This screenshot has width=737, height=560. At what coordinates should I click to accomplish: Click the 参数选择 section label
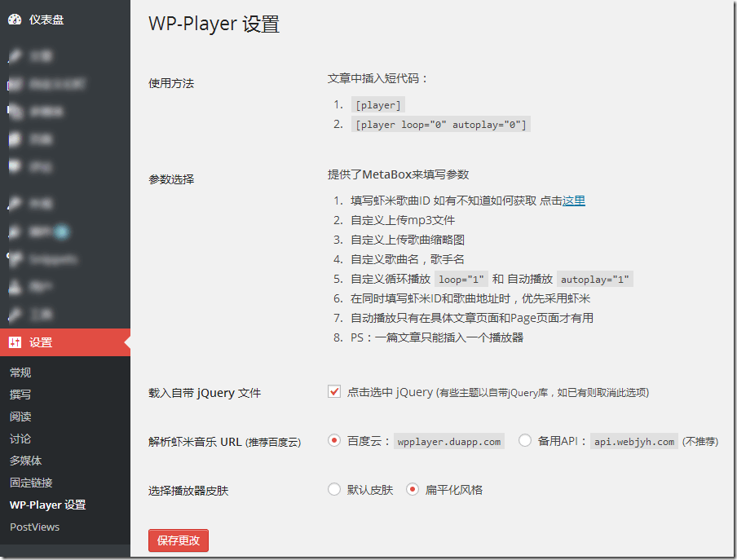point(171,179)
